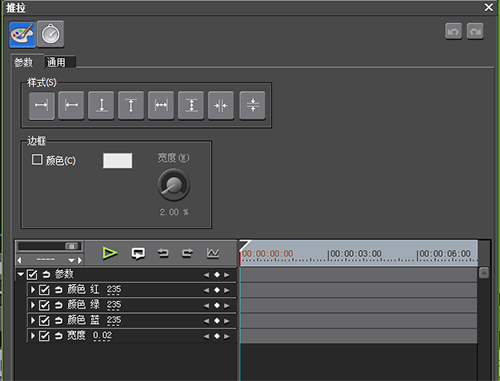Click the right arrow beside ---- selector
The width and height of the screenshot is (500, 381).
point(80,260)
